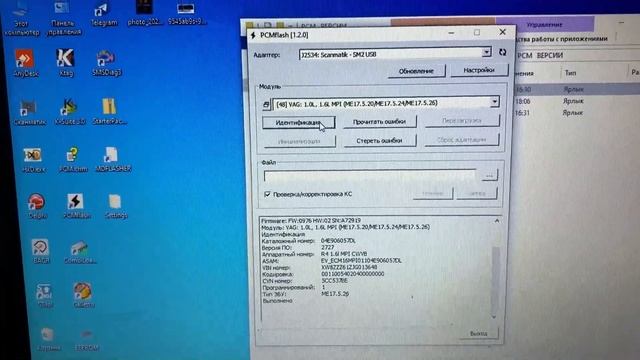Expand the Адаптер dropdown list
This screenshot has width=640, height=360.
[x=486, y=52]
